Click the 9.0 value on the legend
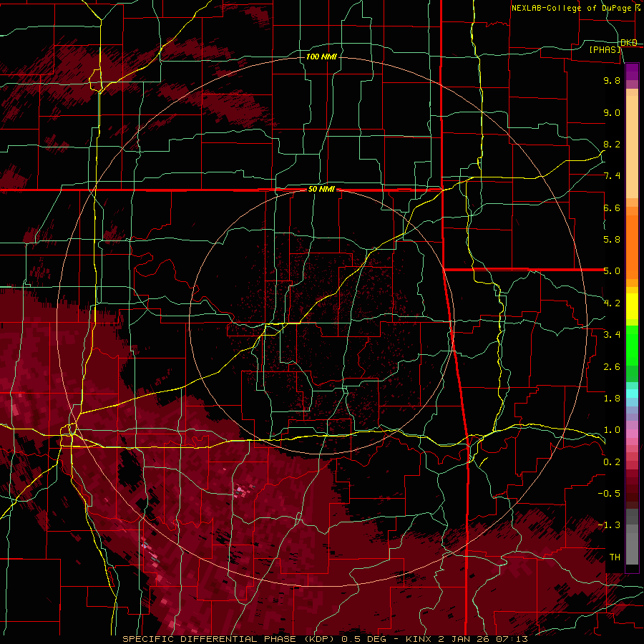 pos(612,112)
